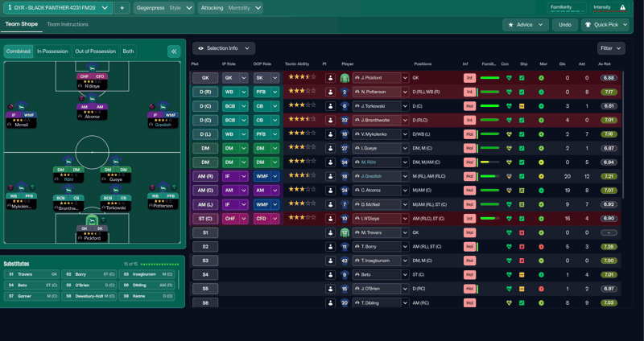Click the shirt icon on Quick Pick

[588, 25]
